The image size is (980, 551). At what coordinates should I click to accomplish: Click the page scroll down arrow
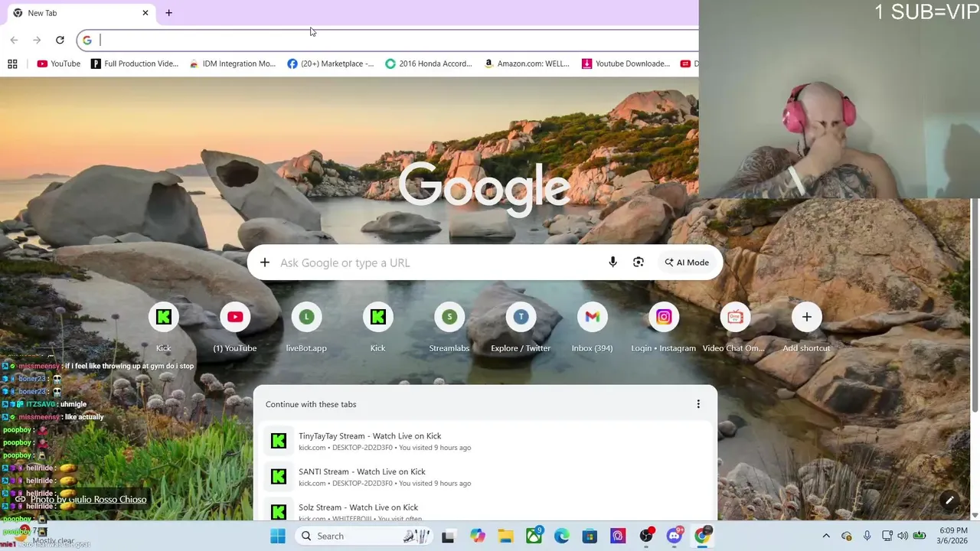(x=975, y=515)
